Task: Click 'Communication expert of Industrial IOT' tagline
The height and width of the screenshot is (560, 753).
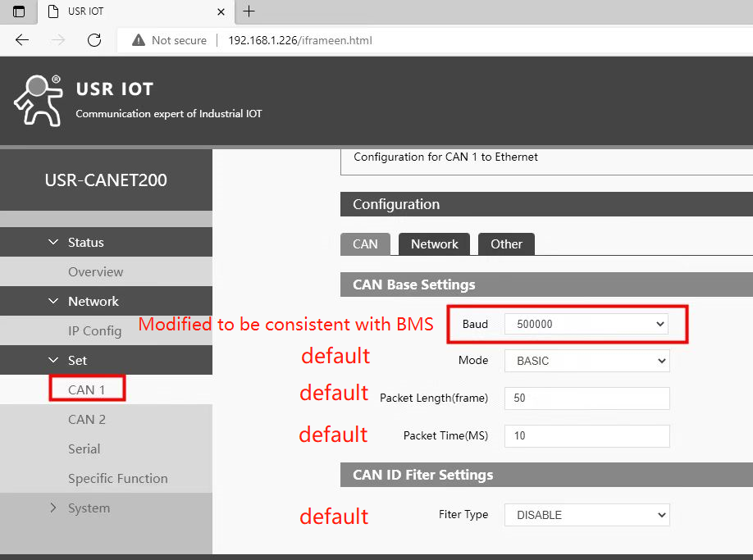Action: click(x=169, y=114)
